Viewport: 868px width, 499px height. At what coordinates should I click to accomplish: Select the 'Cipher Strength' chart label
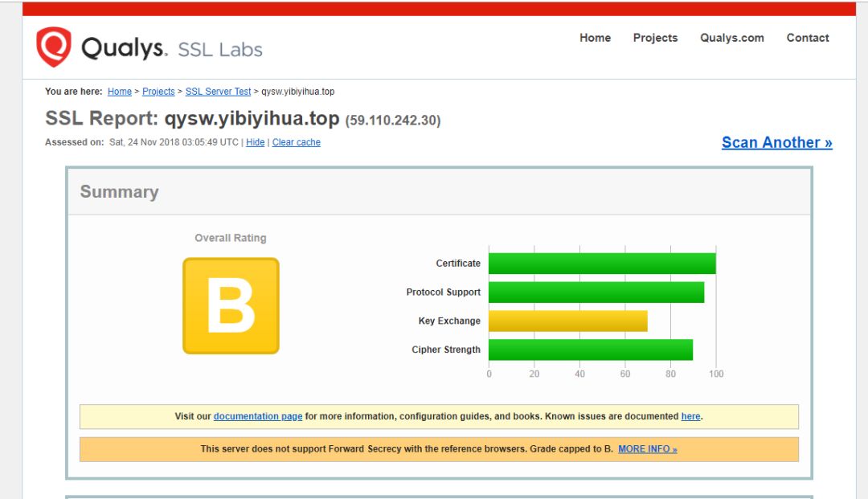[446, 350]
